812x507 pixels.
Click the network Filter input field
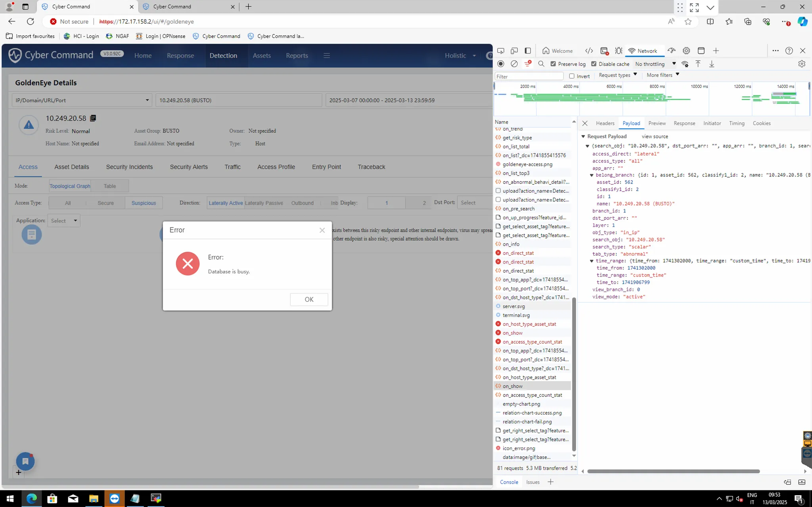click(529, 76)
